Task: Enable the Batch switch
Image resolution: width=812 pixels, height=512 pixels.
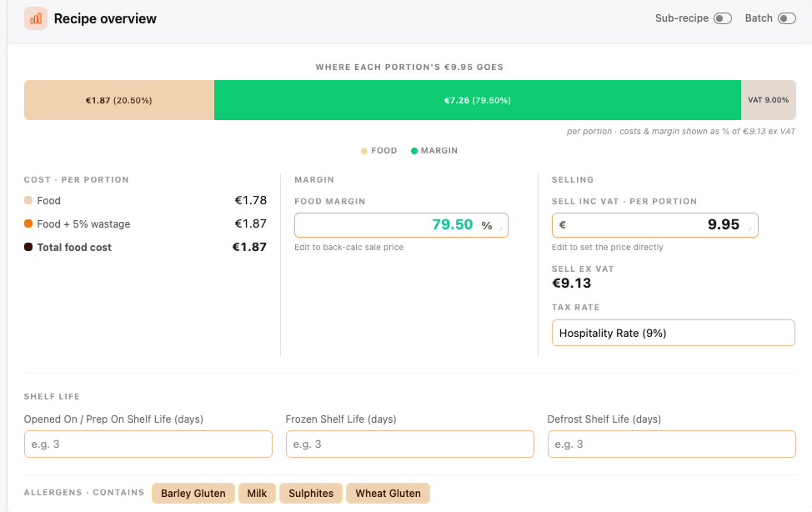Action: coord(787,18)
